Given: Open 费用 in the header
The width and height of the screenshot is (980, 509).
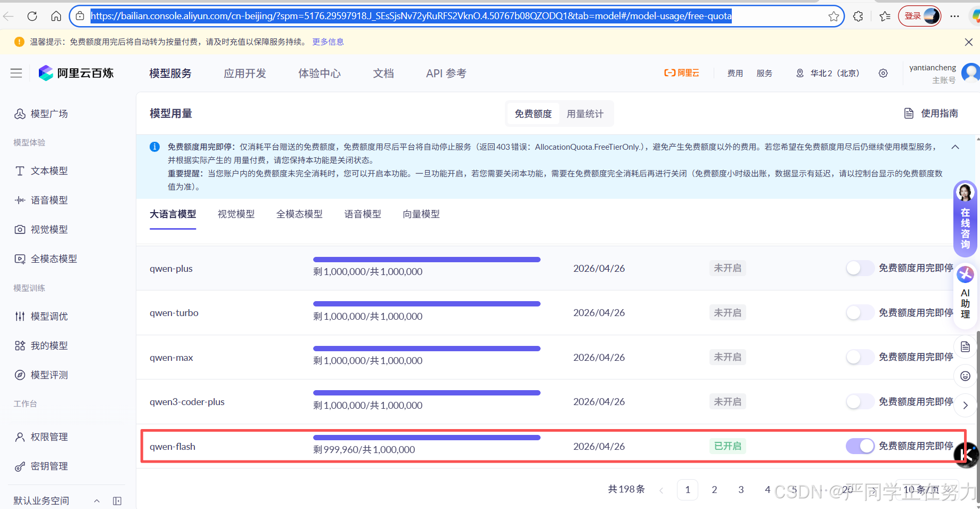Looking at the screenshot, I should 735,73.
